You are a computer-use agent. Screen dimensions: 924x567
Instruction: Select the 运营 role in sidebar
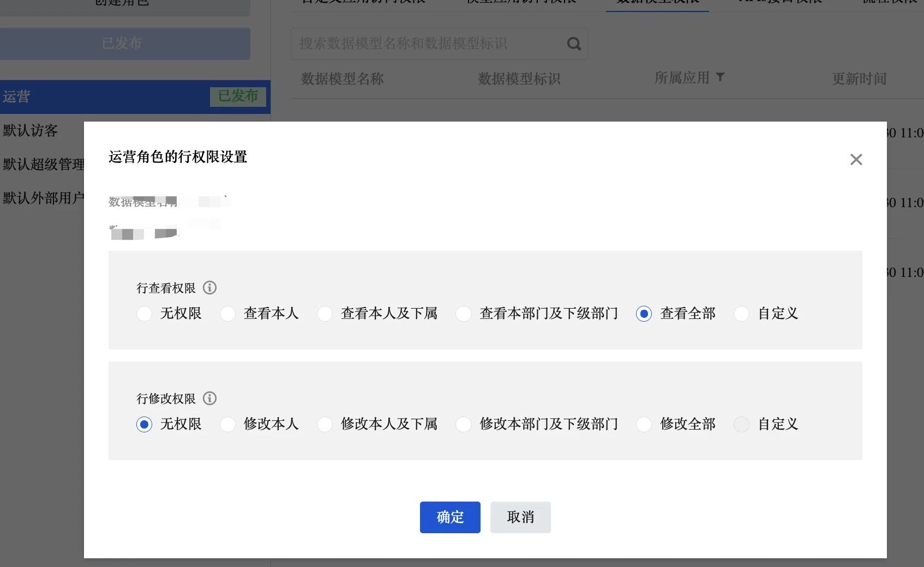[x=135, y=96]
